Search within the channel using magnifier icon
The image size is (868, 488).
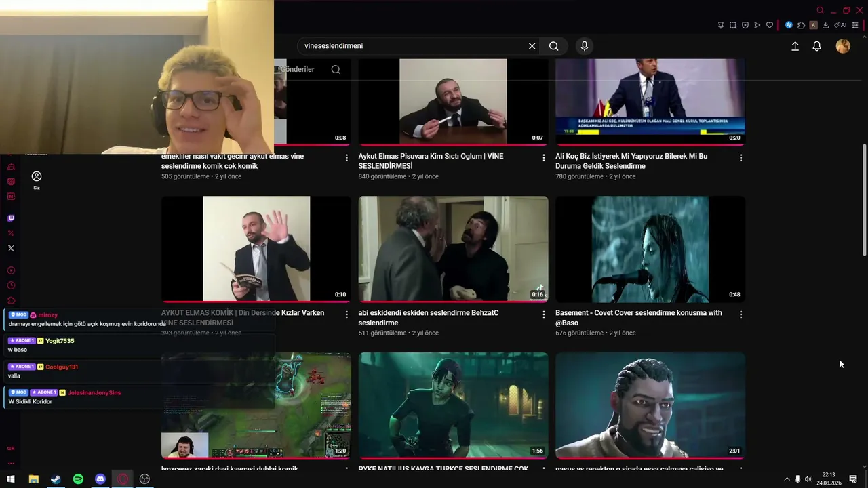(x=336, y=70)
